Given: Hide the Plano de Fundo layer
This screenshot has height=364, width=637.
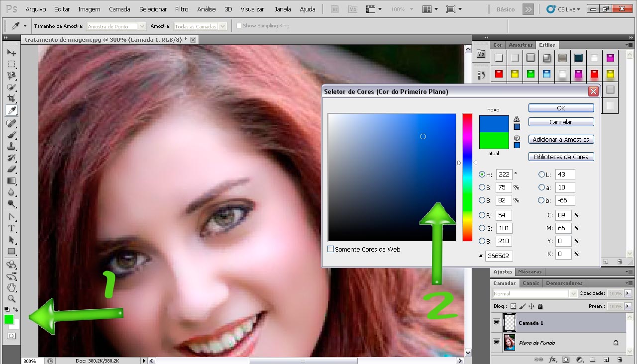Looking at the screenshot, I should (496, 343).
